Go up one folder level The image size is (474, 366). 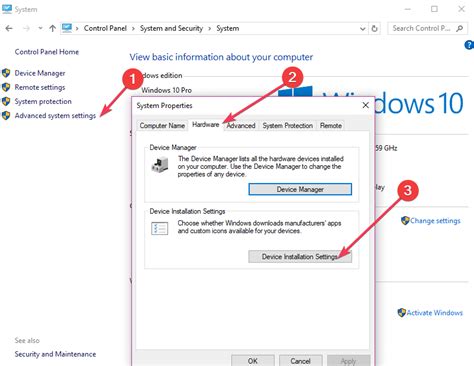[52, 28]
